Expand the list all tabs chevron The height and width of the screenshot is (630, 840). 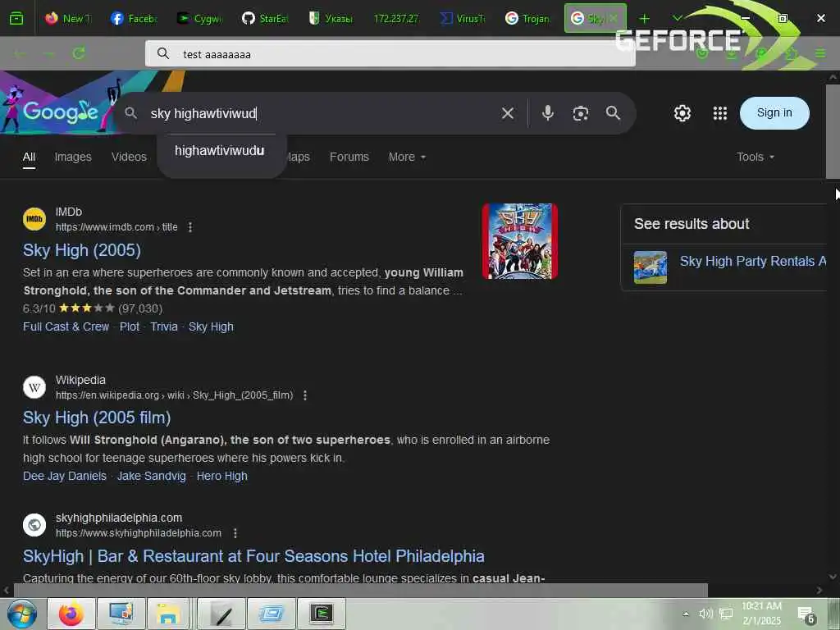point(677,18)
